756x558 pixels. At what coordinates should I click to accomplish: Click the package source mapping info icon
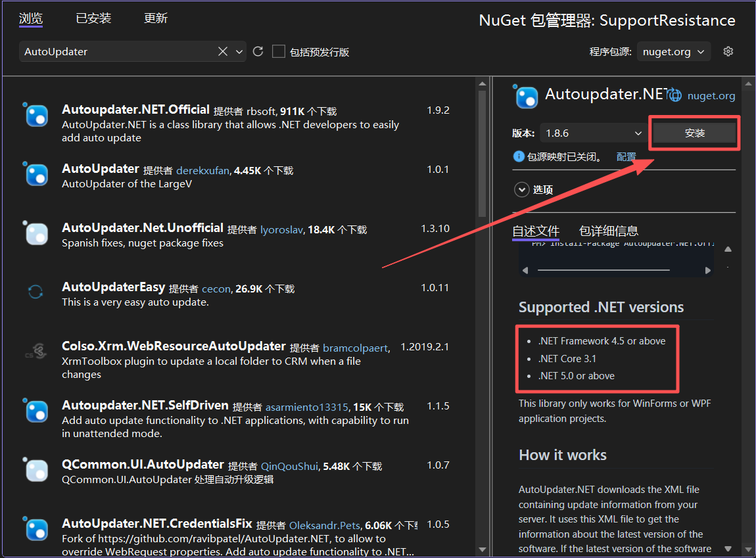(x=519, y=156)
